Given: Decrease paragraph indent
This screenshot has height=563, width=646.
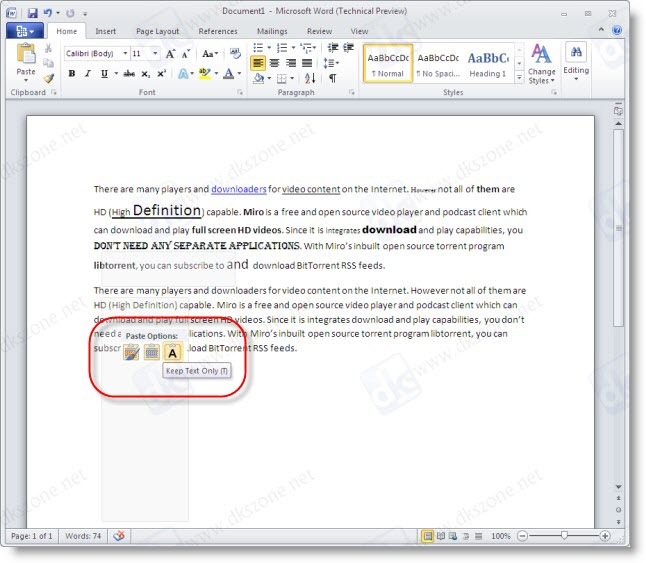Looking at the screenshot, I should 332,47.
